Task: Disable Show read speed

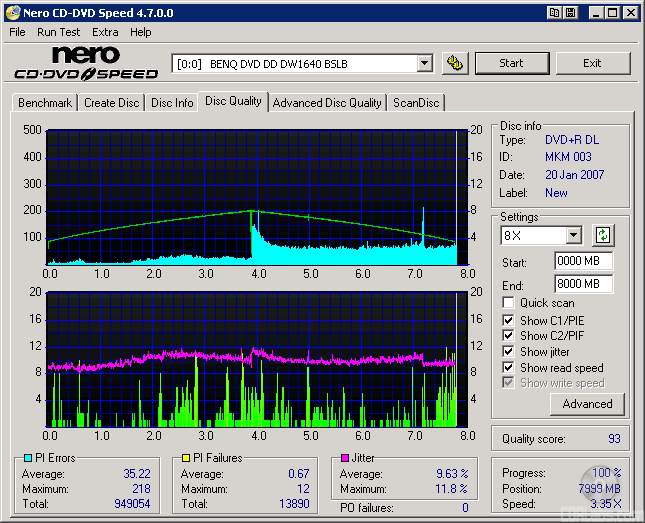Action: pyautogui.click(x=509, y=368)
